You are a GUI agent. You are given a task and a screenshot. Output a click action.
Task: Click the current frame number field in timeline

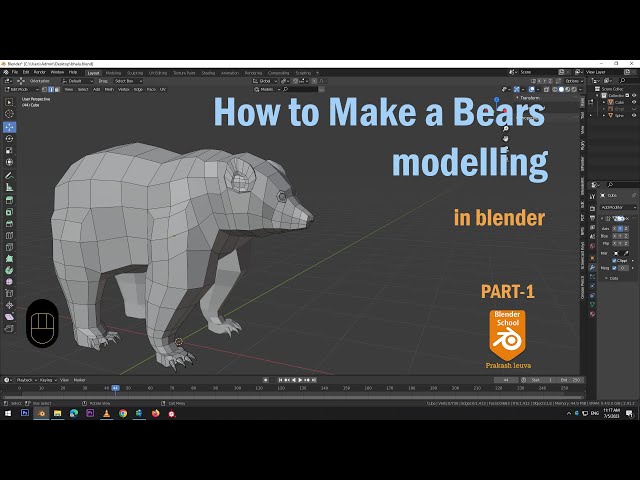tap(506, 380)
